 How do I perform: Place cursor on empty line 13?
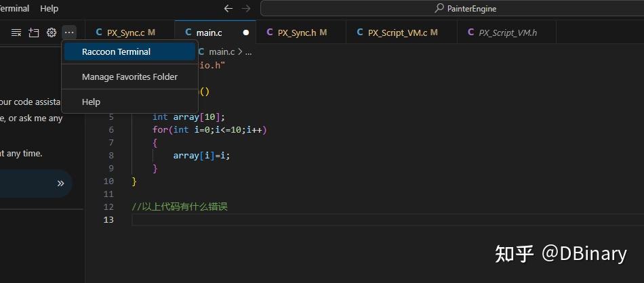pyautogui.click(x=388, y=219)
